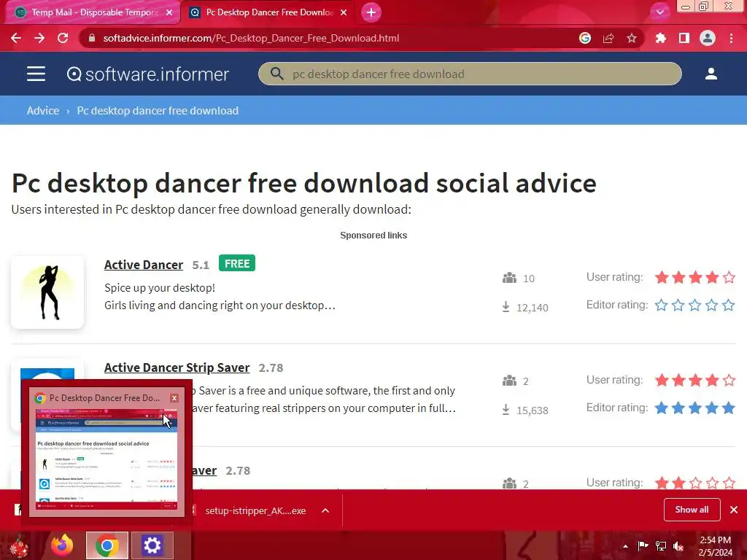View site security lock icon

[x=92, y=38]
